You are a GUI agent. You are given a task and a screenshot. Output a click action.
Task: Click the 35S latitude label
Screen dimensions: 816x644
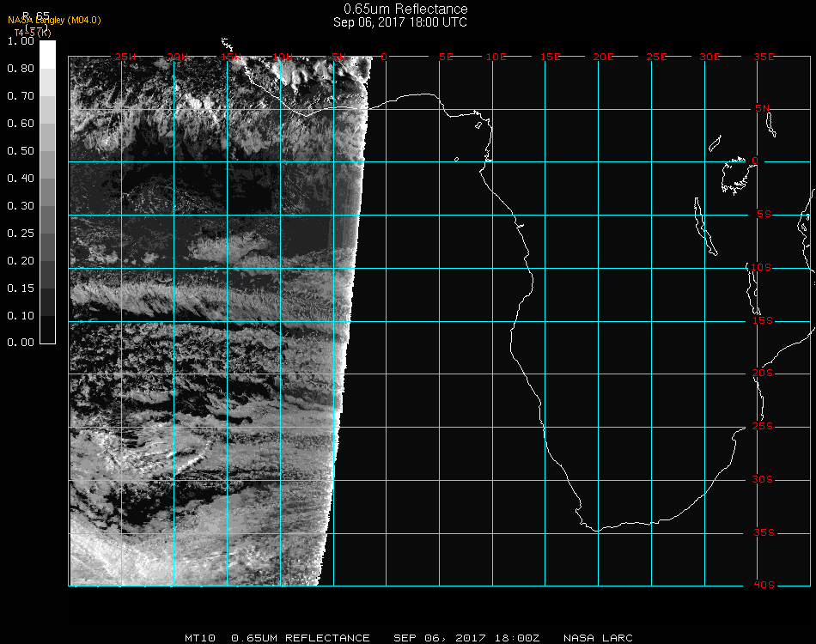(x=764, y=532)
